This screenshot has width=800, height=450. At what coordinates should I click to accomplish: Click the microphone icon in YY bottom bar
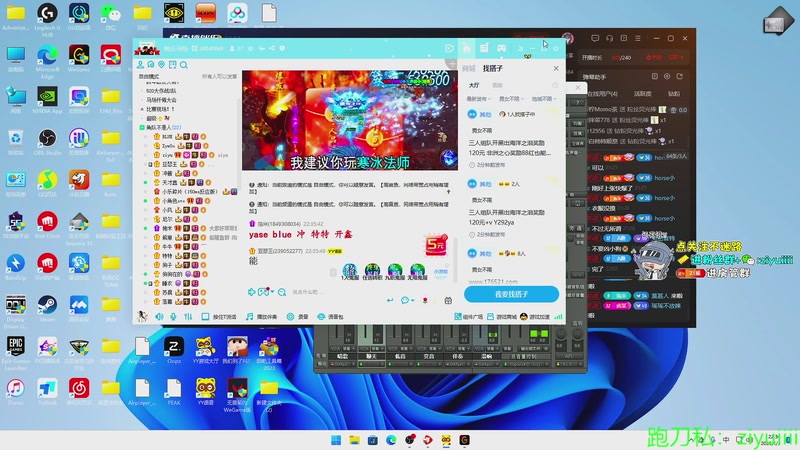click(173, 317)
